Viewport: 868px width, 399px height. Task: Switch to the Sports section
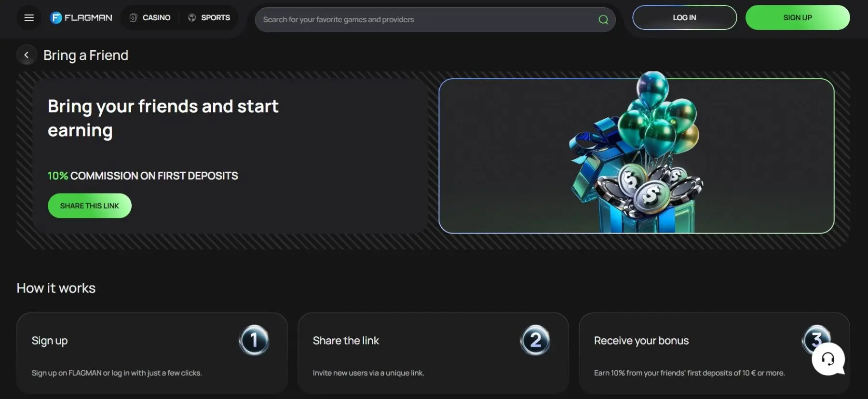209,18
